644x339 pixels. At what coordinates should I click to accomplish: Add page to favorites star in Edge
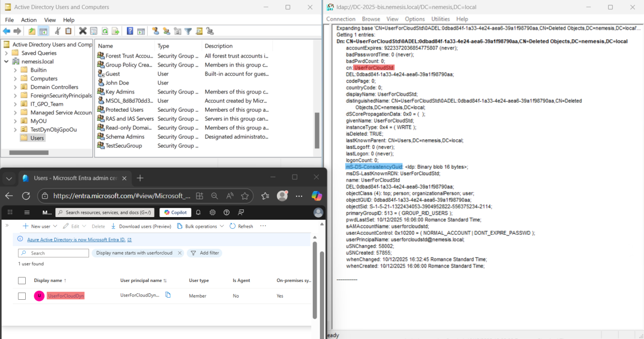click(245, 196)
